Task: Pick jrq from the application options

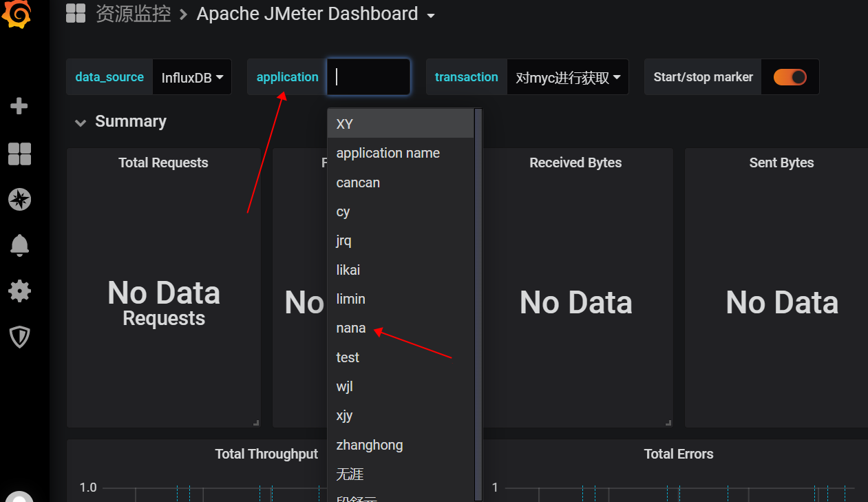Action: pos(401,240)
